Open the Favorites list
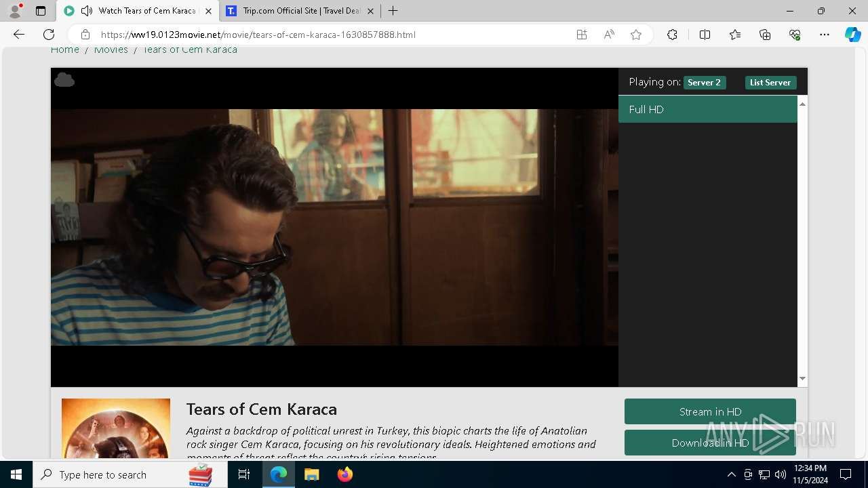The width and height of the screenshot is (868, 488). (x=735, y=35)
